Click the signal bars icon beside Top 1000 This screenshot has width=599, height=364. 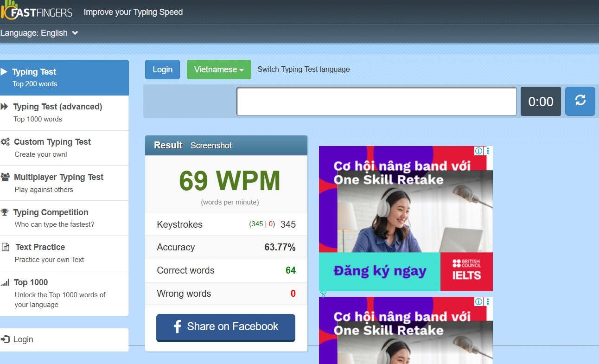point(5,282)
